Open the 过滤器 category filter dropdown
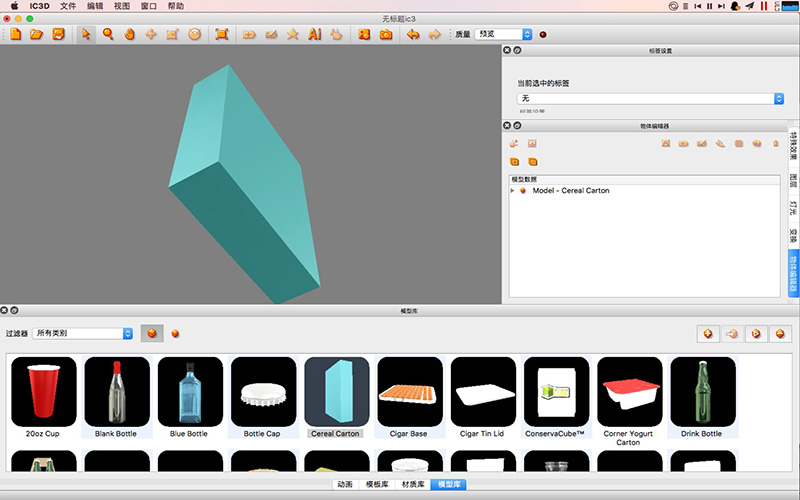This screenshot has width=800, height=500. point(83,333)
